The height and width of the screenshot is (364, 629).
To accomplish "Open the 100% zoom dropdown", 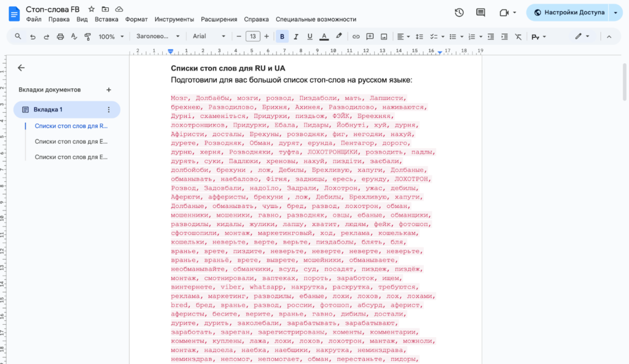I will click(x=111, y=37).
